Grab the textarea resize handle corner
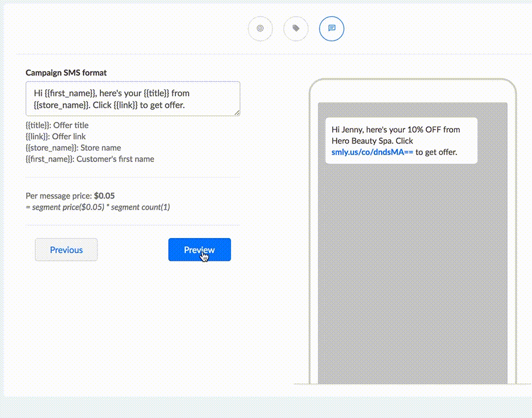This screenshot has height=418, width=532. coord(237,113)
